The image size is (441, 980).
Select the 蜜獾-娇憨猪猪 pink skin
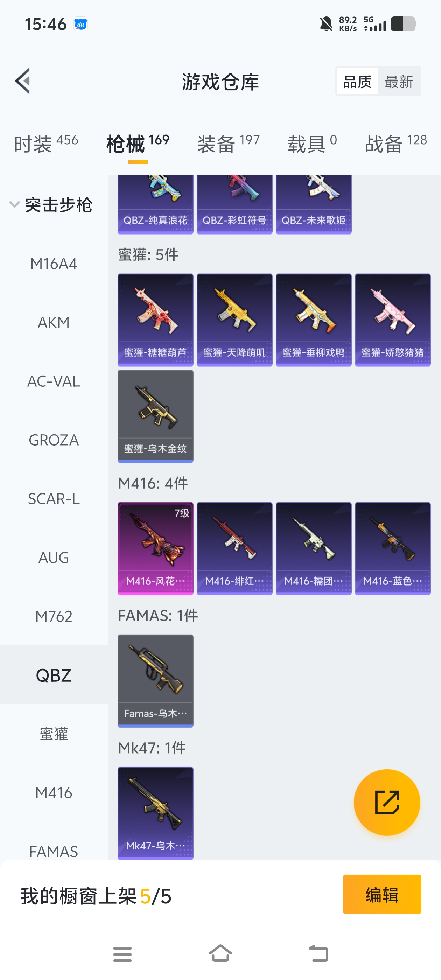coord(392,320)
